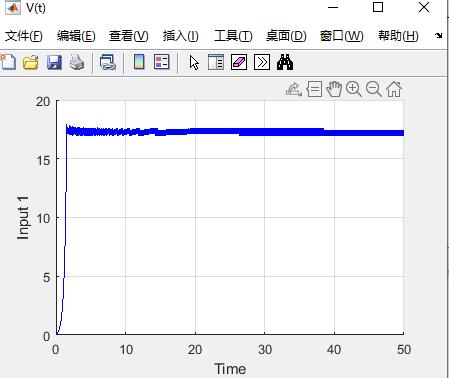This screenshot has width=449, height=378.
Task: Save figure with the floppy disk icon
Action: tap(54, 62)
